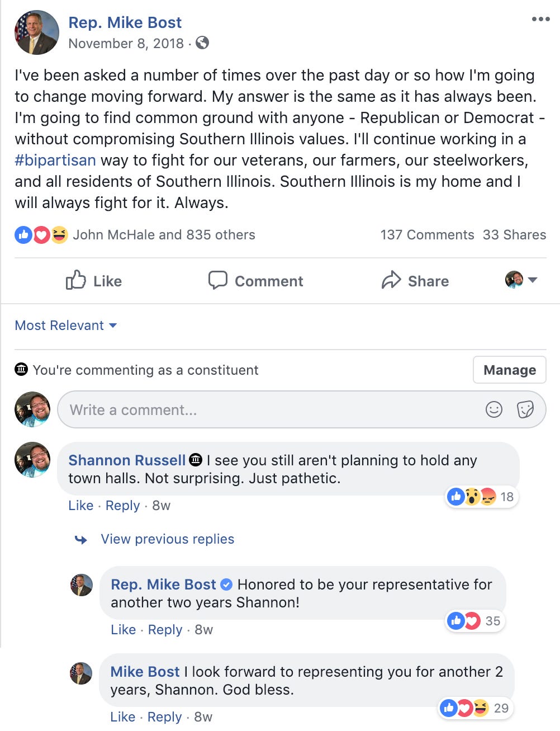
Task: Open 137 Comments link
Action: (x=427, y=235)
